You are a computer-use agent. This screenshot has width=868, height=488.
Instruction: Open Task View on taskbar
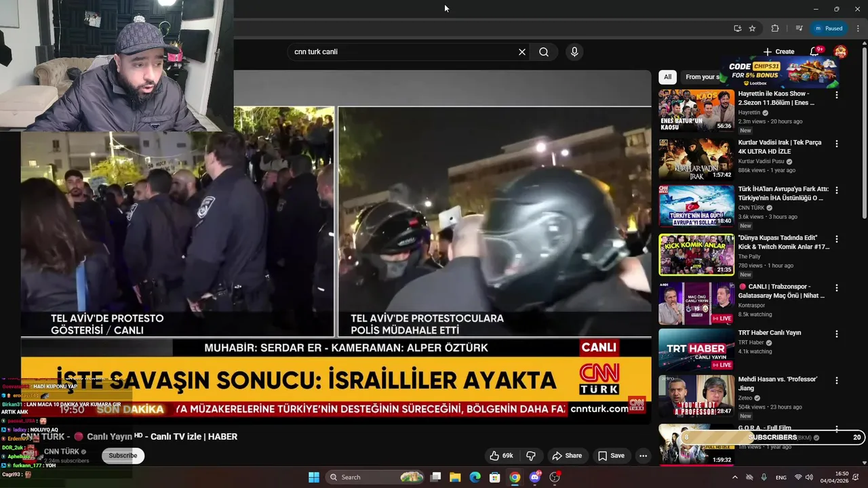(x=436, y=477)
